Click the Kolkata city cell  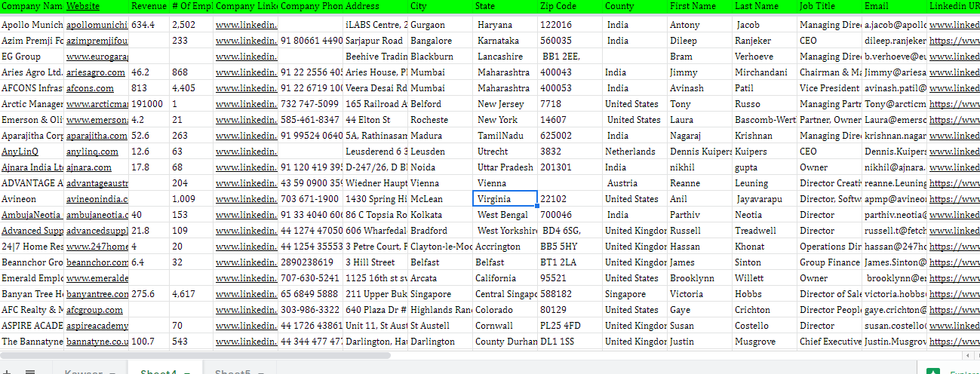pyautogui.click(x=440, y=215)
